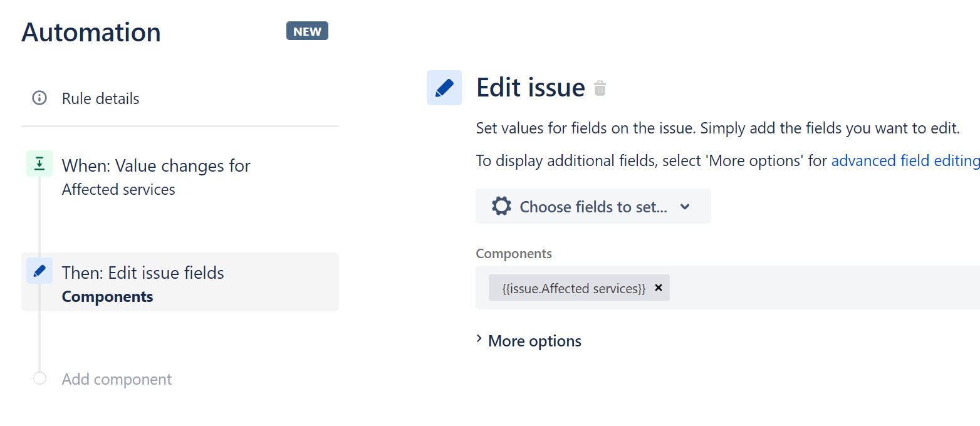
Task: Click the Automation page heading
Action: [91, 32]
